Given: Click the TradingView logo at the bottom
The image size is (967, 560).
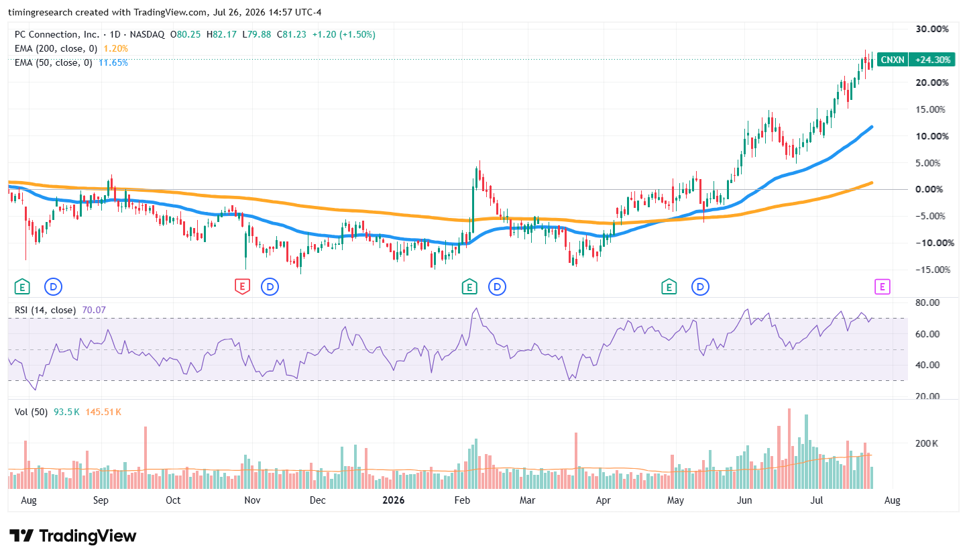Looking at the screenshot, I should 72,536.
